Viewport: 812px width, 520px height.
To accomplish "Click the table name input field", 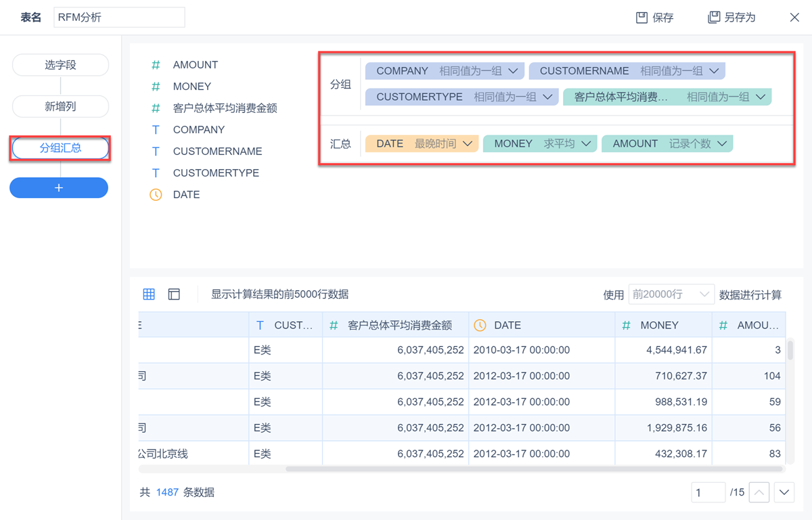I will tap(119, 18).
